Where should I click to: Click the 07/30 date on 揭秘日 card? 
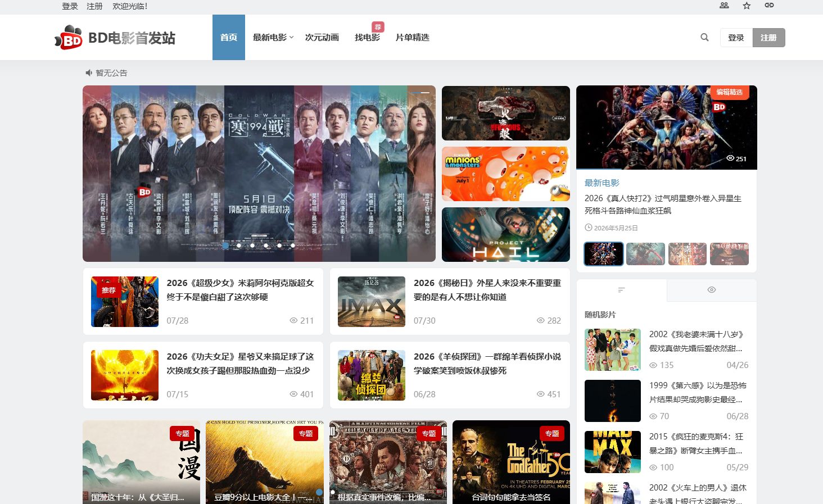point(424,320)
